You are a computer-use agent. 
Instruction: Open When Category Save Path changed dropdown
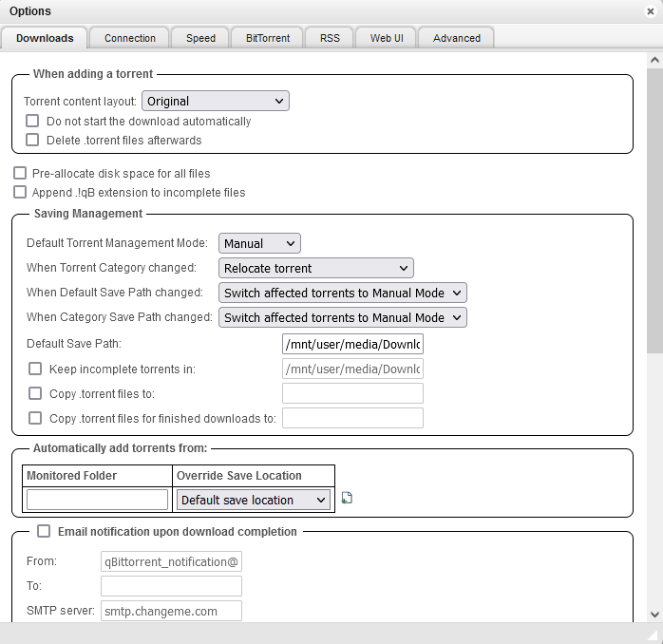[x=343, y=317]
